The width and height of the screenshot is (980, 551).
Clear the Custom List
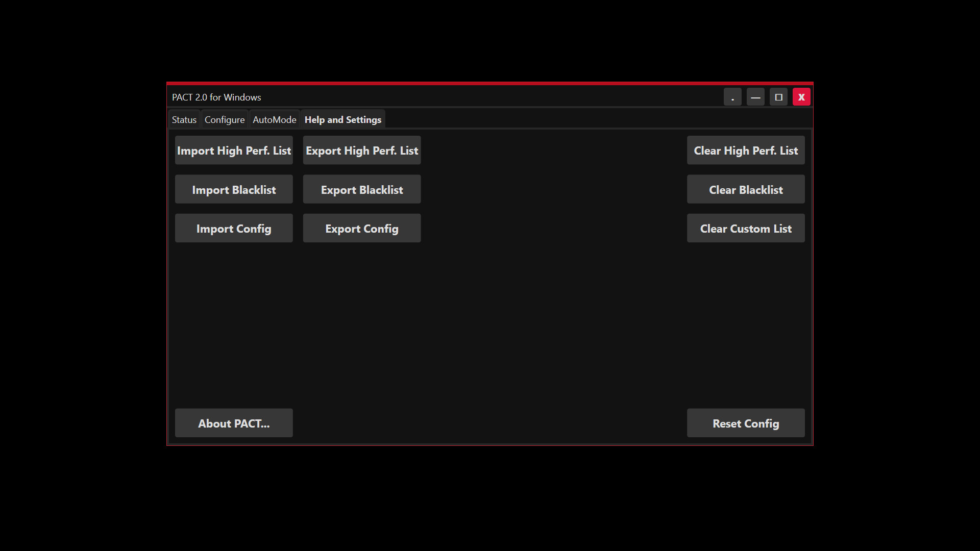(x=745, y=228)
